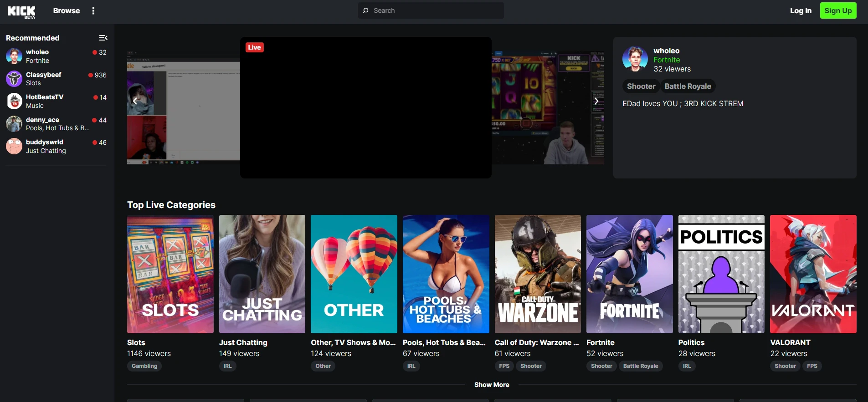Show the next featured stream
This screenshot has height=402, width=868.
click(x=596, y=101)
